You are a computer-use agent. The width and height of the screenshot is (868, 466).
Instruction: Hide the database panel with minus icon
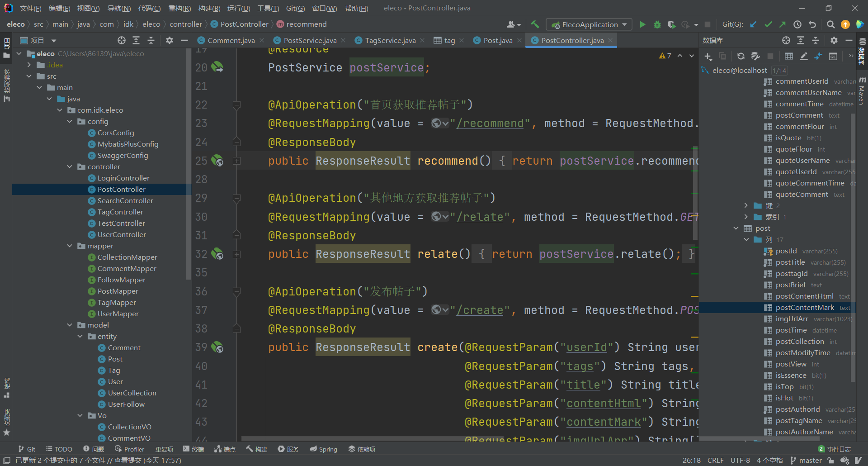[849, 40]
